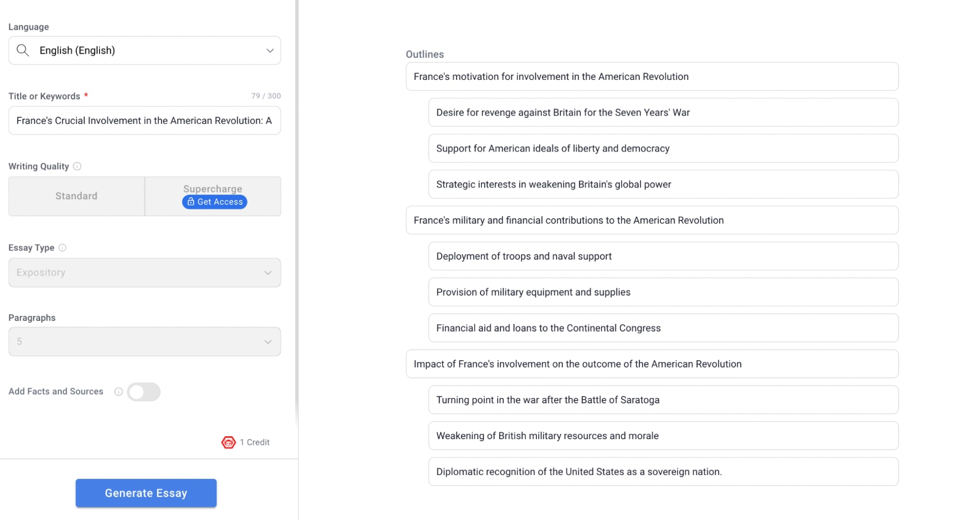Click the search icon in Language field

pos(23,50)
